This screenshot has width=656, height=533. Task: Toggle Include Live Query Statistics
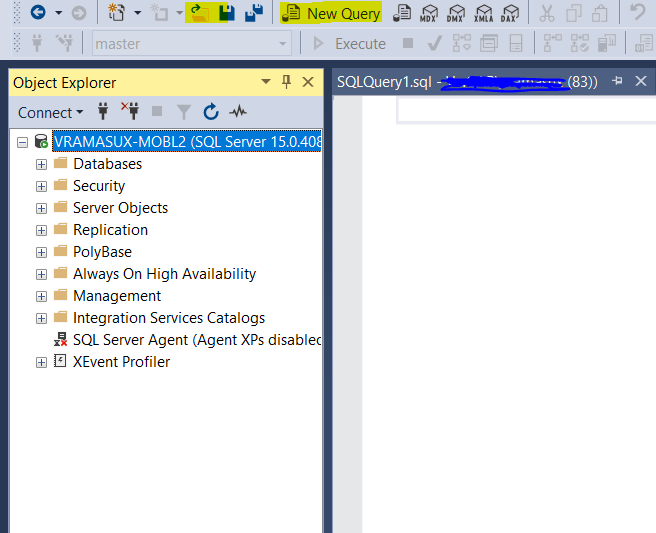coord(579,43)
